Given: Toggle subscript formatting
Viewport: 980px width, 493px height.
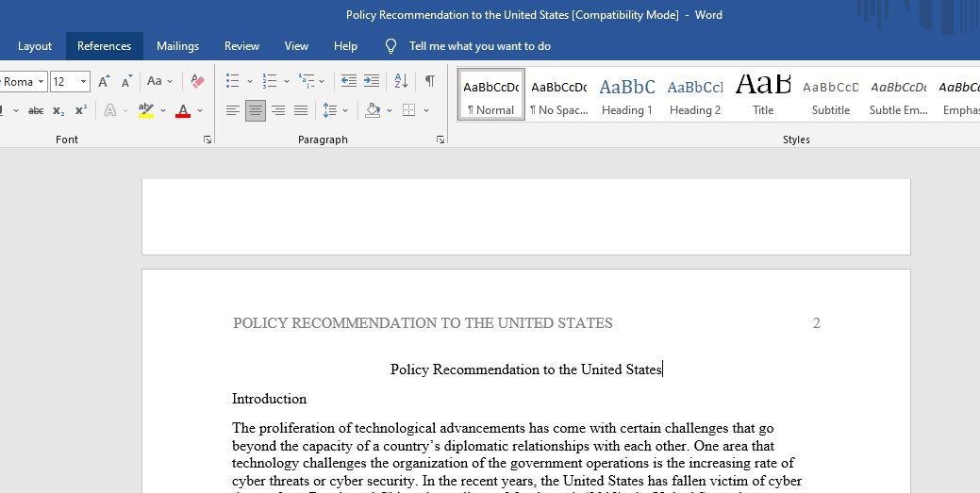Looking at the screenshot, I should (x=58, y=110).
